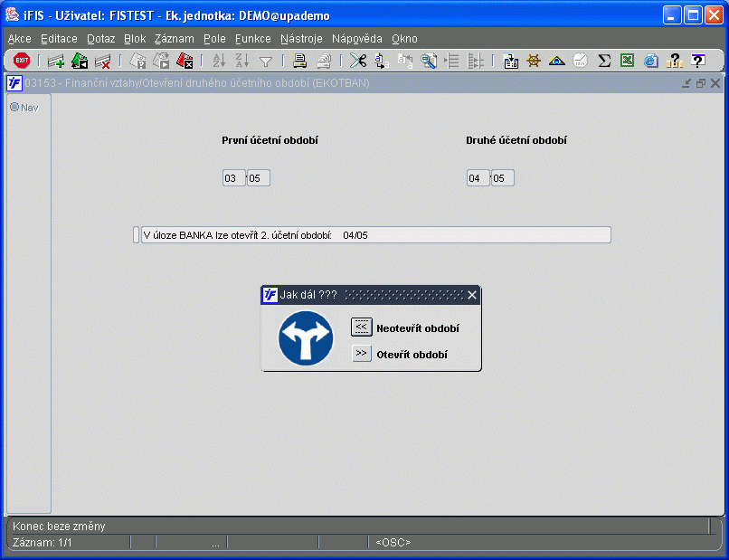Click first period month field 03
Screen dimensions: 729x560
coord(234,178)
